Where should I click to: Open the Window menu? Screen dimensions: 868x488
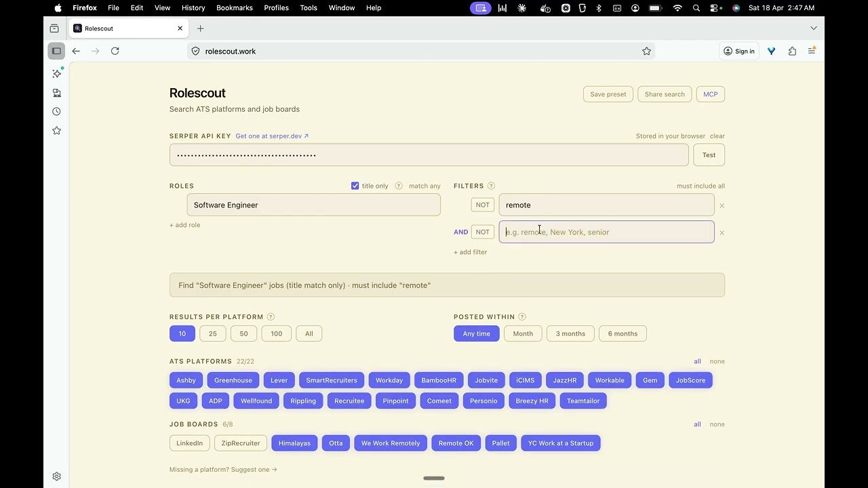[342, 8]
